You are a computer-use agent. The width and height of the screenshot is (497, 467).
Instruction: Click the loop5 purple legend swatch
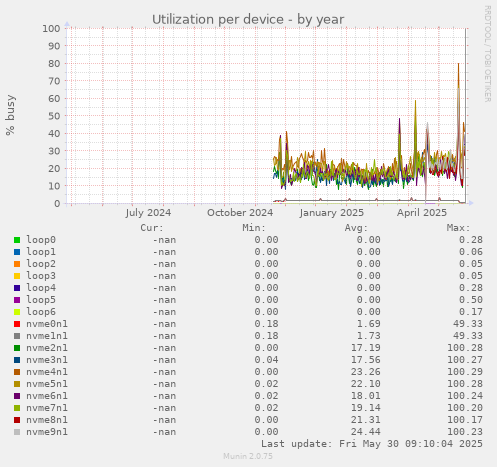[17, 300]
